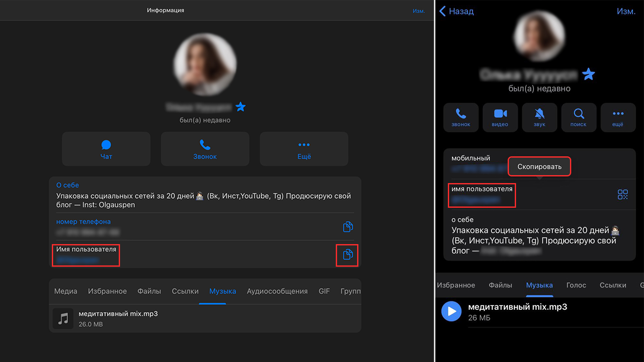Switch to Файлы tab in desktop panel

click(149, 291)
